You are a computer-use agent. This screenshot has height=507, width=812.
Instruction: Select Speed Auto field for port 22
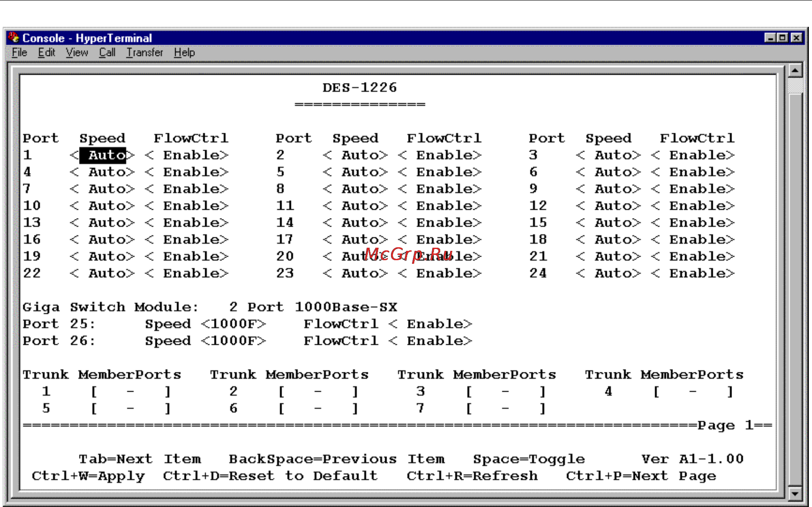pyautogui.click(x=102, y=273)
